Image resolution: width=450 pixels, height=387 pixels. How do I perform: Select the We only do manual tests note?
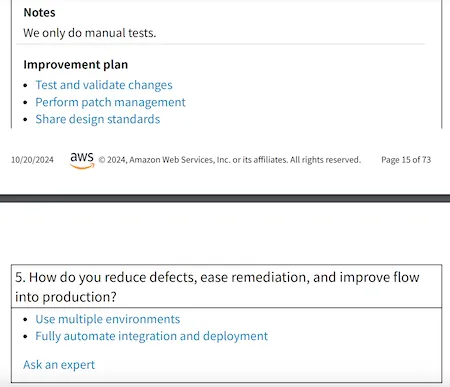pos(90,33)
